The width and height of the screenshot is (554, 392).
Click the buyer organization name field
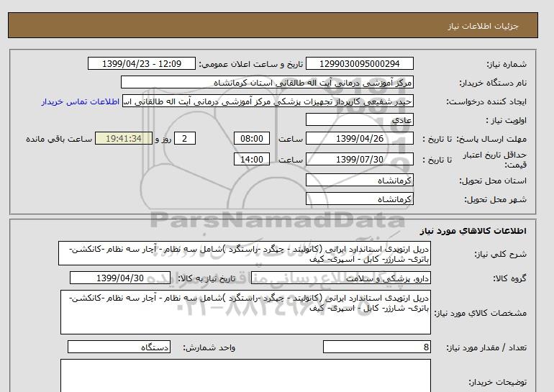coord(267,82)
